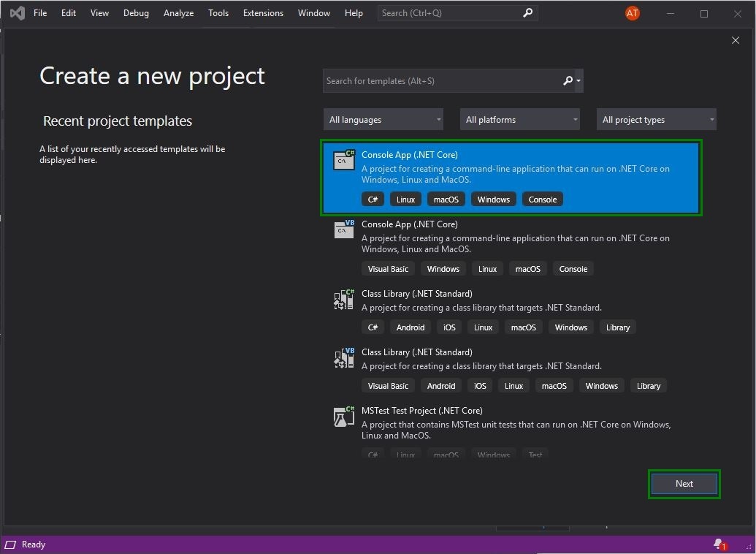756x554 pixels.
Task: Expand the template search options arrow
Action: 579,80
